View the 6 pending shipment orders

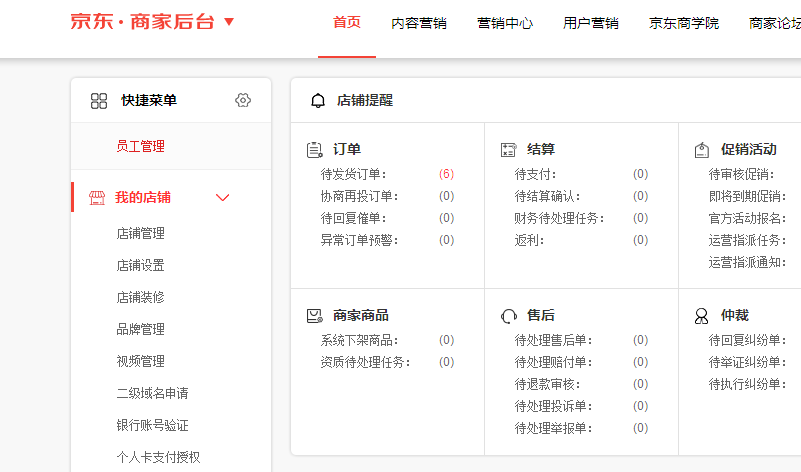coord(446,174)
